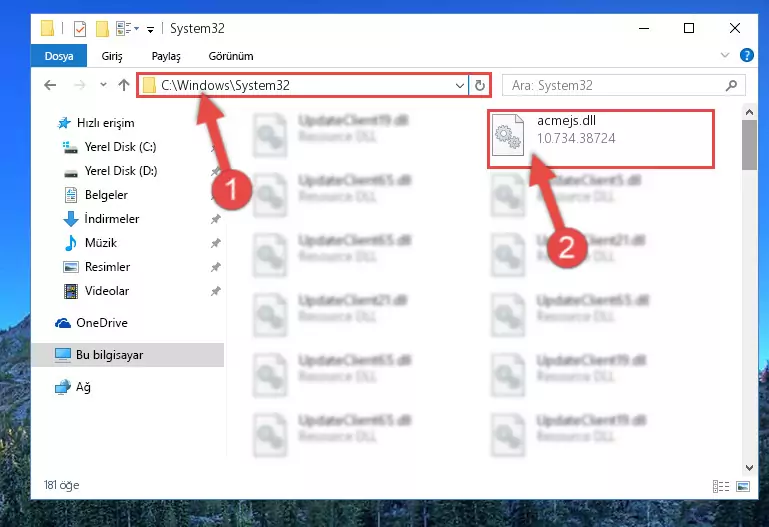Open the Customize Quick Access Toolbar dropdown
The width and height of the screenshot is (769, 527).
pyautogui.click(x=151, y=29)
